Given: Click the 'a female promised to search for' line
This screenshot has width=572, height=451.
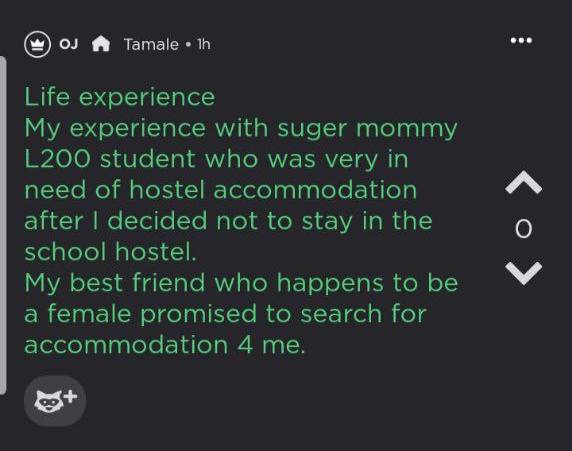Looking at the screenshot, I should [225, 314].
